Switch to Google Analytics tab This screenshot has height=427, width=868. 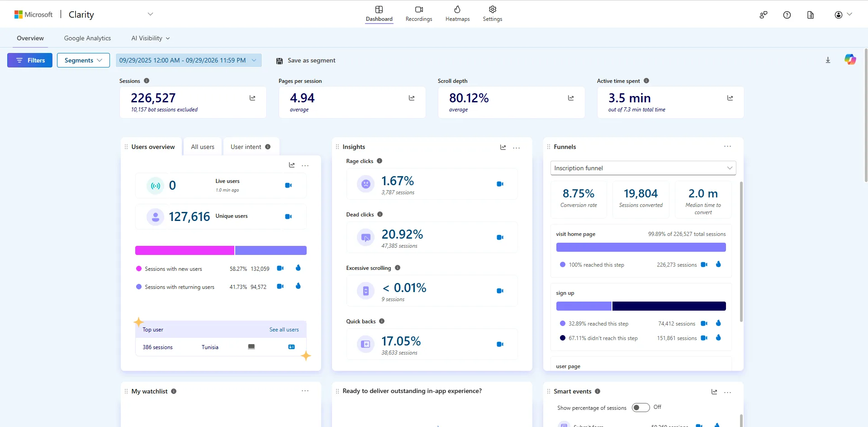pos(87,38)
